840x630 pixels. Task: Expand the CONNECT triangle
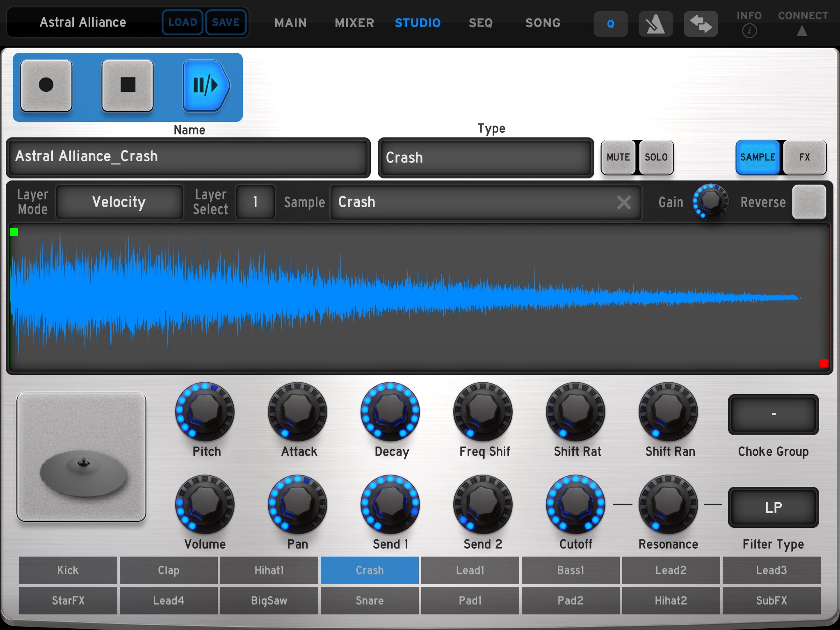[802, 31]
